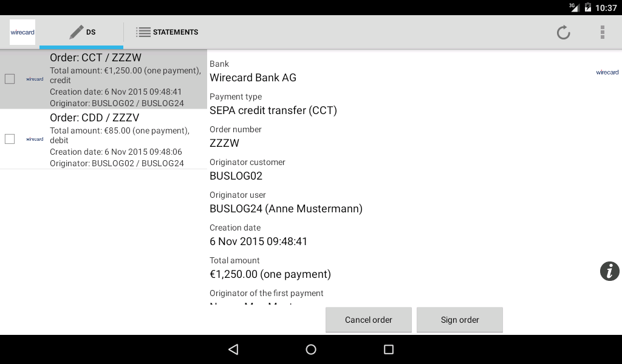Tap the 10:37 clock
622x364 pixels.
pos(606,8)
